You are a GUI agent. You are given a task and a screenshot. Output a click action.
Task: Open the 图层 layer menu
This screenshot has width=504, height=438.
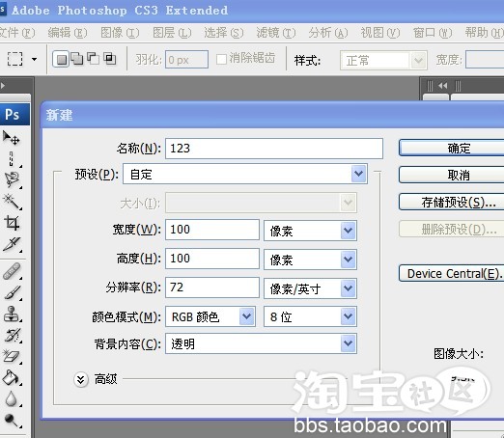pyautogui.click(x=172, y=33)
